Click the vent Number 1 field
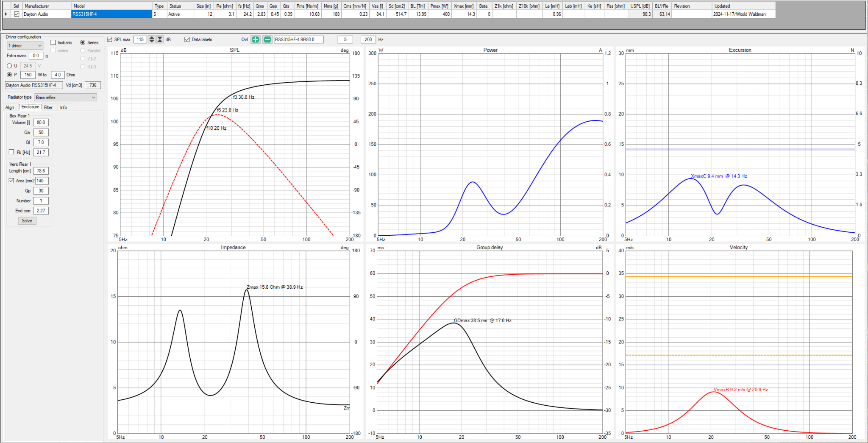 pos(41,201)
